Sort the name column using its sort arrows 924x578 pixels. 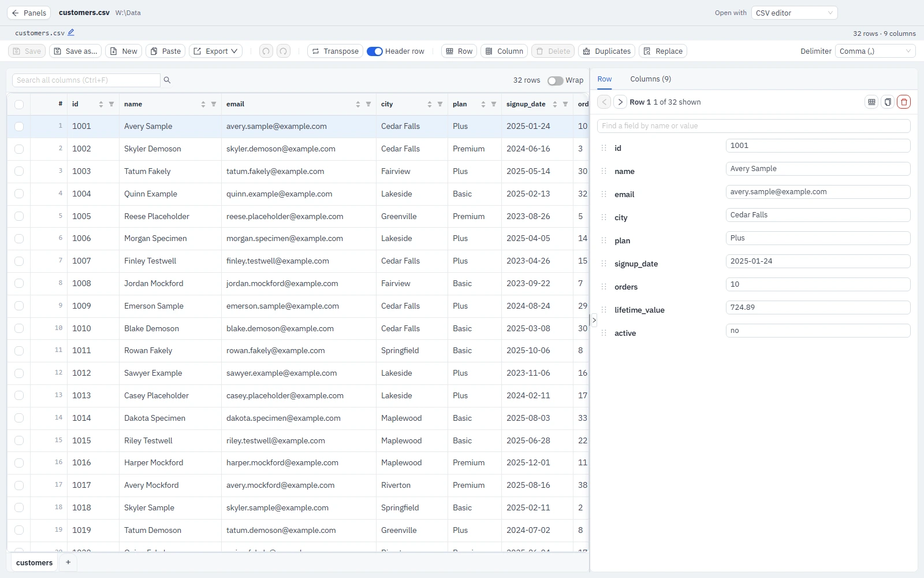203,104
